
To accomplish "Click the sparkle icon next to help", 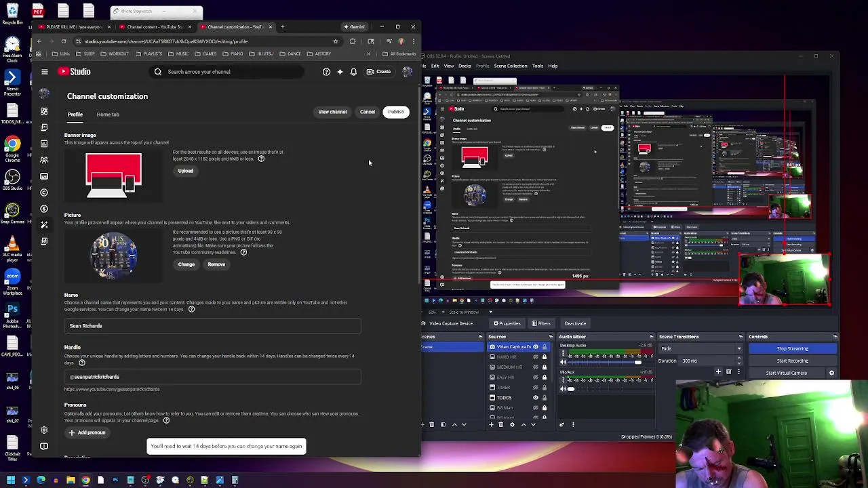I will pos(340,72).
